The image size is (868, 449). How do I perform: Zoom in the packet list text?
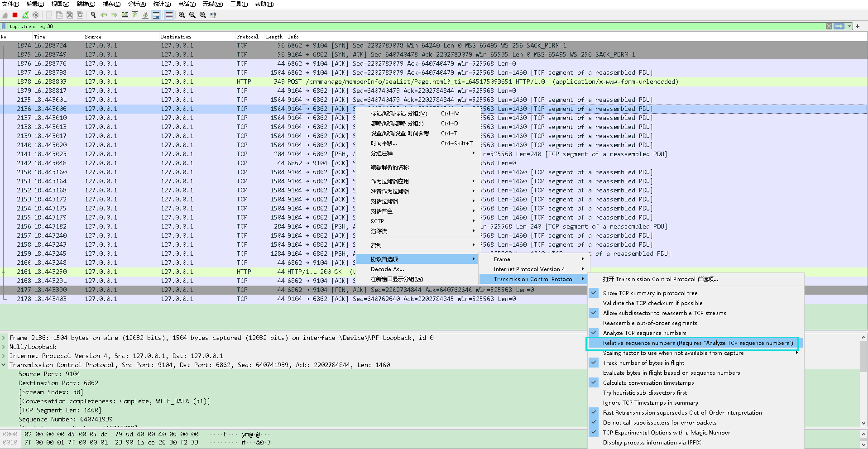[x=182, y=15]
